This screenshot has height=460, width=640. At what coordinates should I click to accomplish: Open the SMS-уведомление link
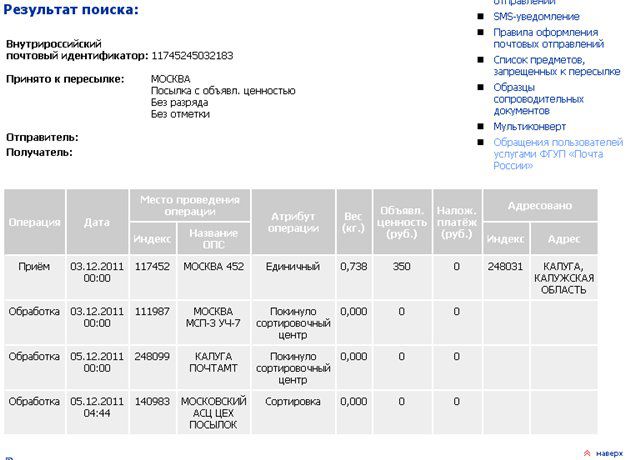(536, 17)
